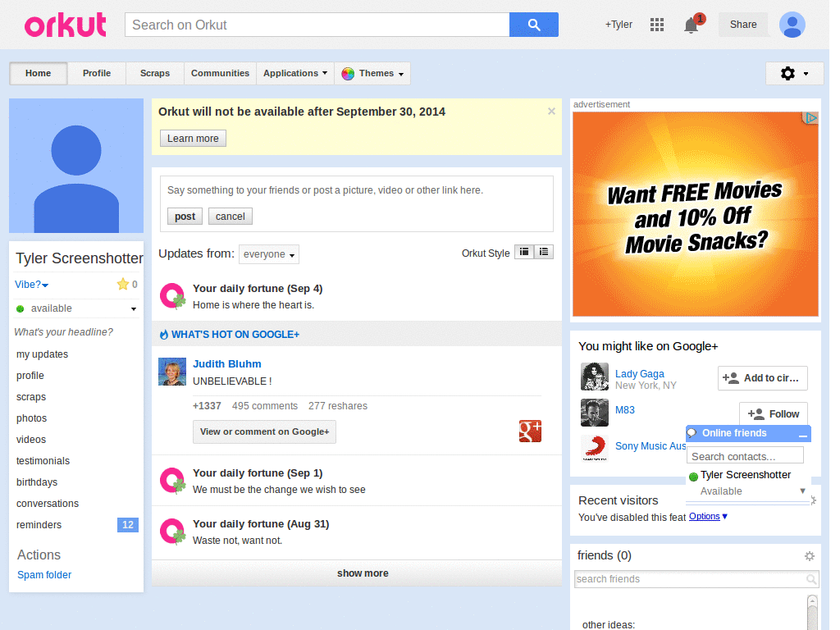Open the Recent visitors Options dropdown

[708, 517]
